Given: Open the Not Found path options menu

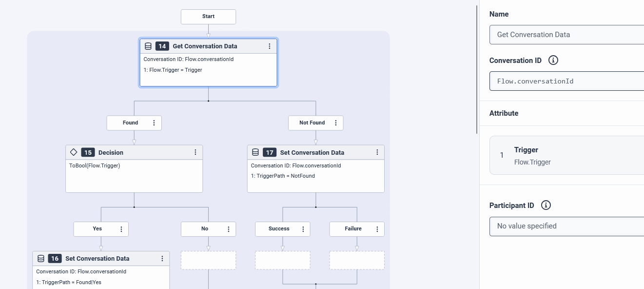Looking at the screenshot, I should pyautogui.click(x=336, y=123).
